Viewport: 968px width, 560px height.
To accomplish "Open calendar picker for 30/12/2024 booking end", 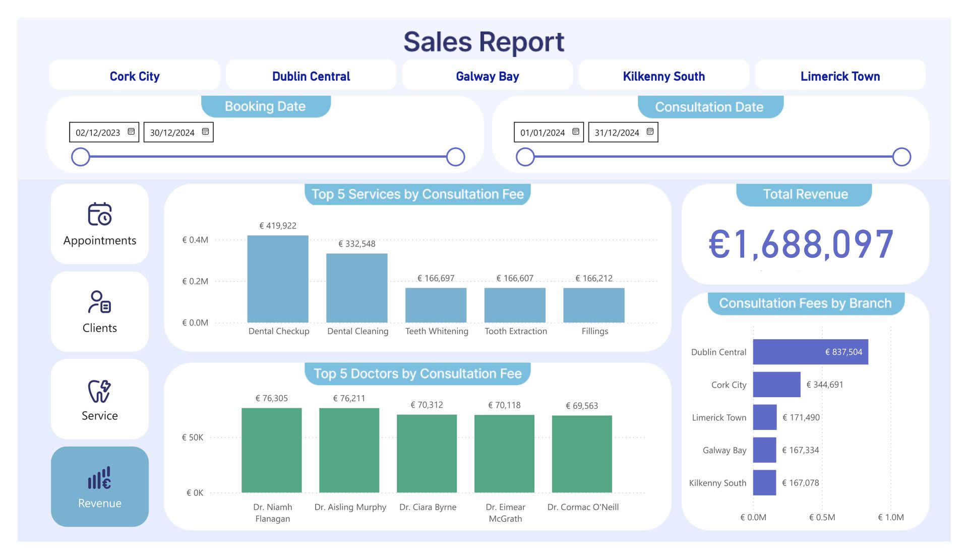I will click(205, 132).
